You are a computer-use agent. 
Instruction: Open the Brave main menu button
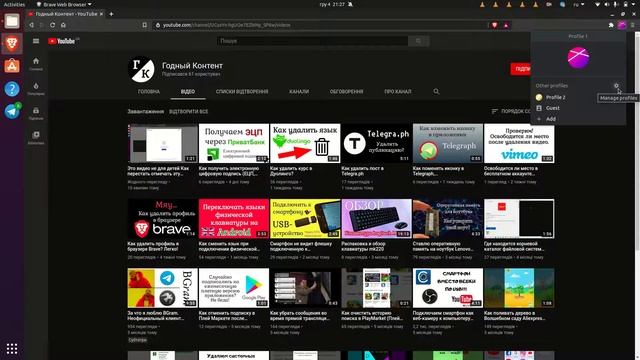click(x=633, y=25)
